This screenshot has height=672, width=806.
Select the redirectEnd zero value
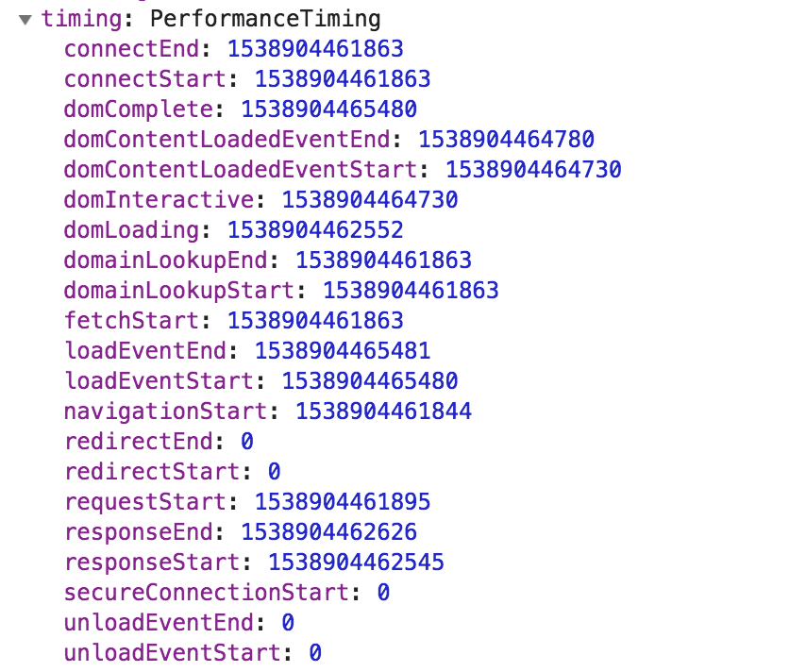247,442
